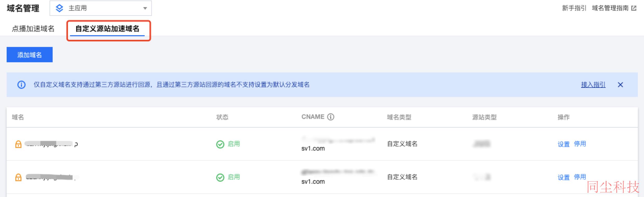Click 停用 for the first domain
644x197 pixels.
pos(580,144)
